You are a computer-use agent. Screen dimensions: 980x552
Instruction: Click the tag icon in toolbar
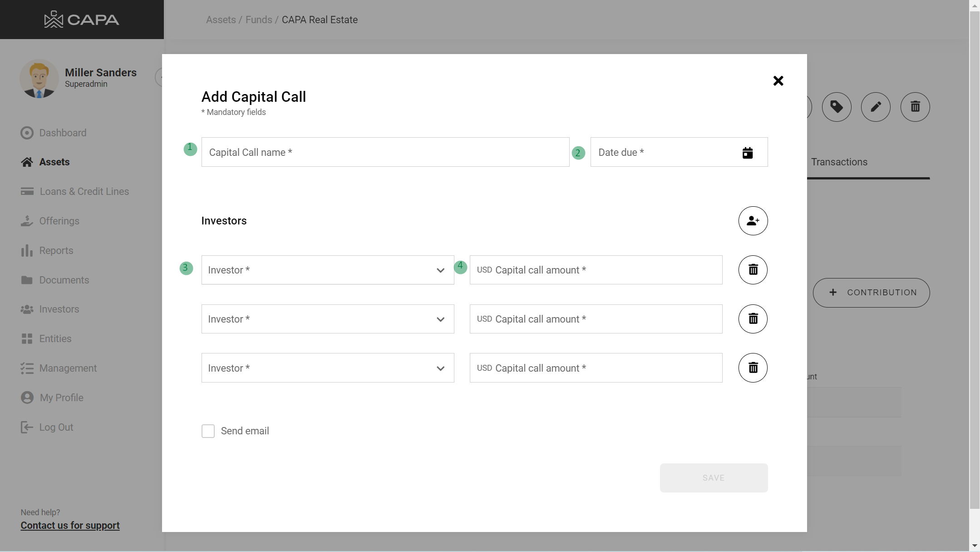pyautogui.click(x=836, y=107)
